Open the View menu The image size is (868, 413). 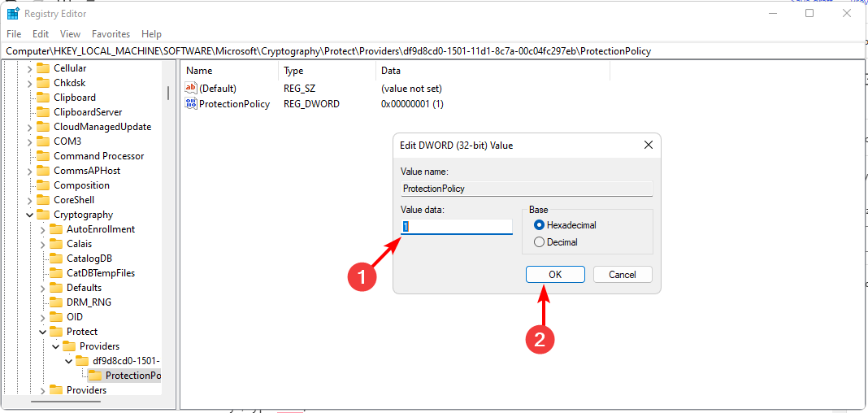pos(71,34)
